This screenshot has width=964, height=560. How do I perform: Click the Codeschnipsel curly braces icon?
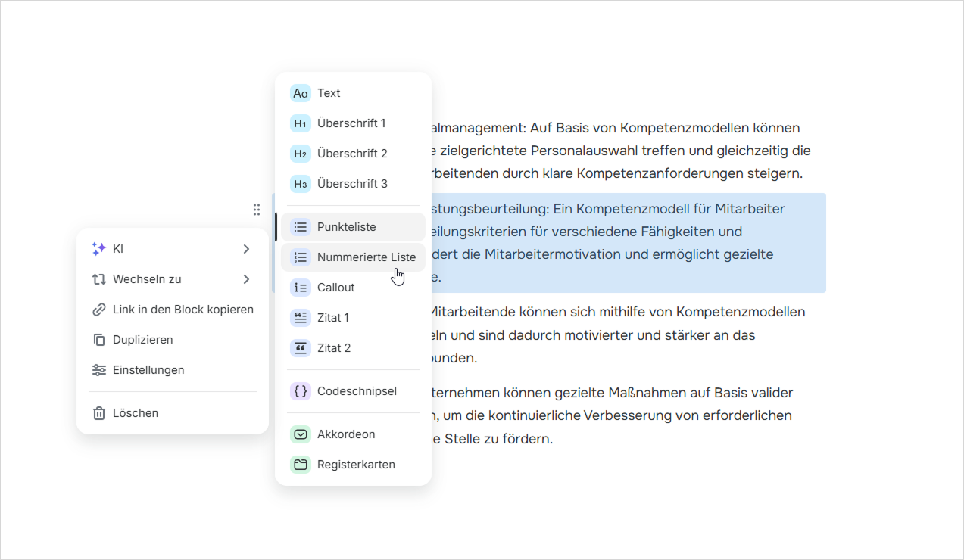point(301,391)
